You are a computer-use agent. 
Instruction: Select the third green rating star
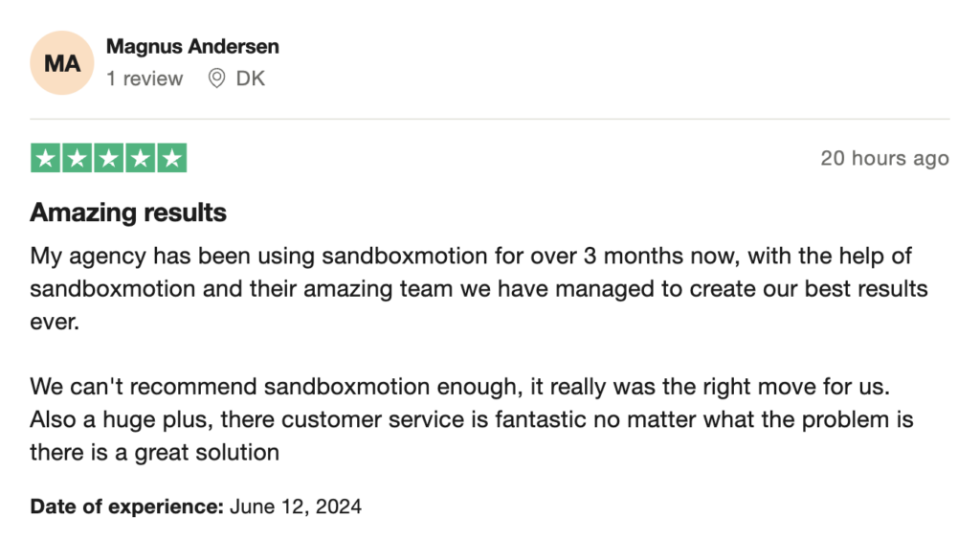pyautogui.click(x=109, y=158)
